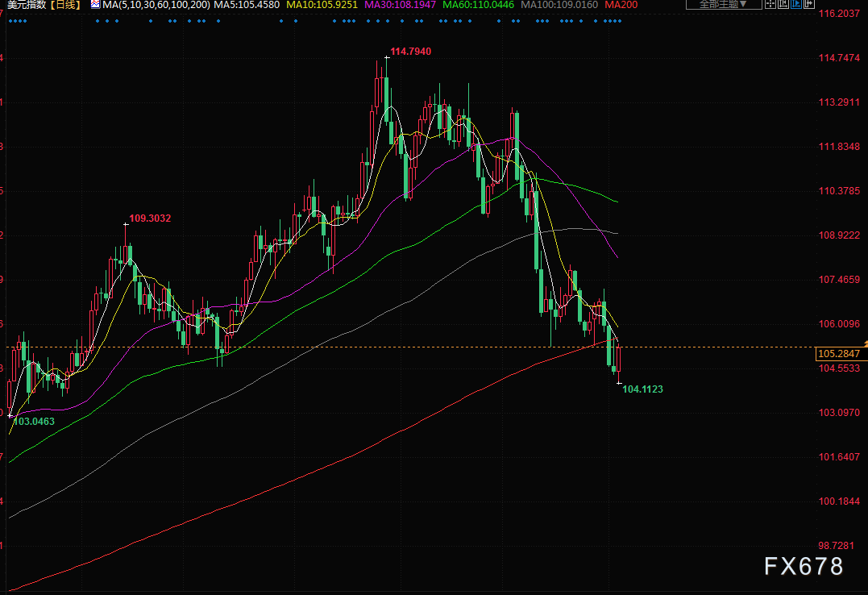Click the 114.7940 peak price label

pos(410,52)
